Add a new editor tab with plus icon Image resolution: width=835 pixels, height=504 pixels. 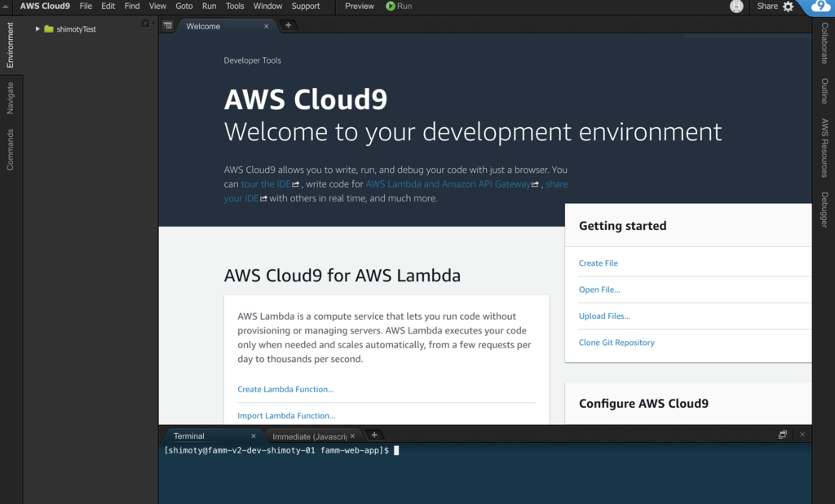pyautogui.click(x=288, y=26)
